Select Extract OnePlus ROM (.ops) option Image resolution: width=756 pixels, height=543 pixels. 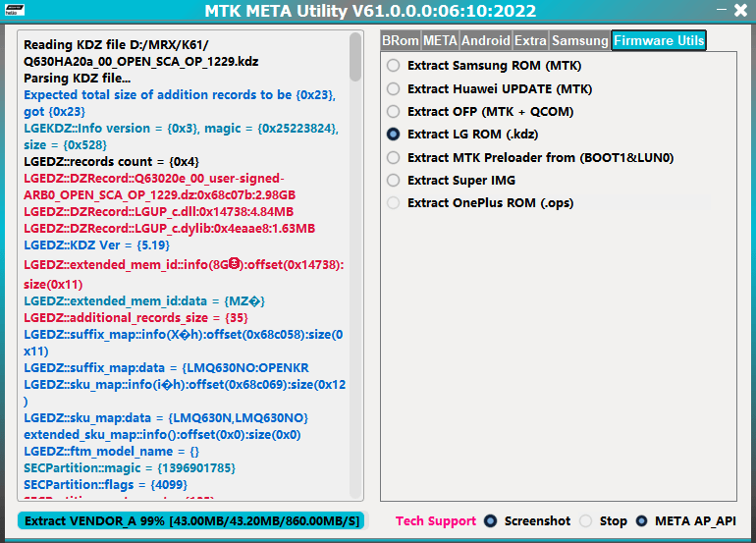(x=481, y=202)
